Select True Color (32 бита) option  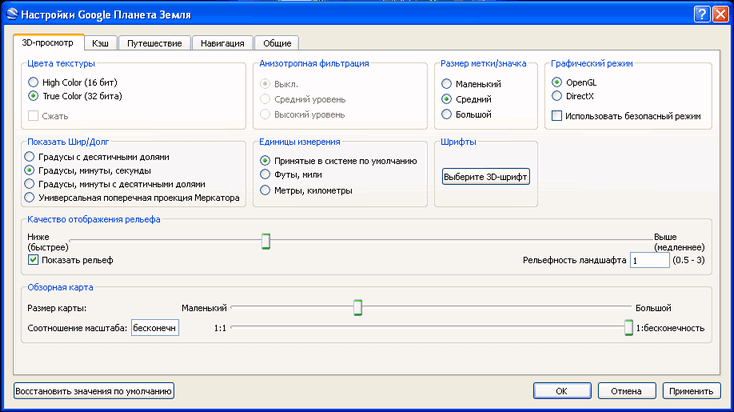(x=75, y=96)
